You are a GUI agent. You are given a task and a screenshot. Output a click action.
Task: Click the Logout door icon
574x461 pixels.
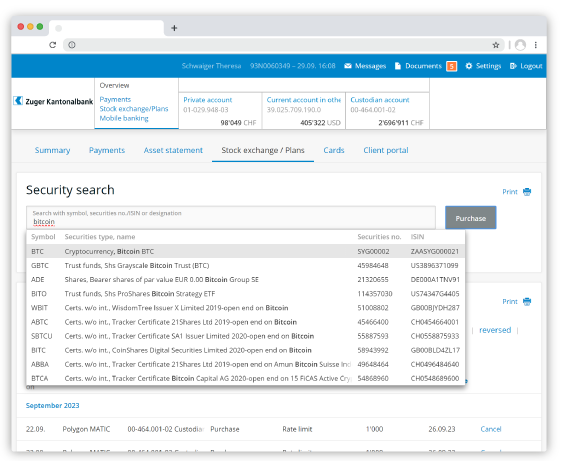click(513, 66)
